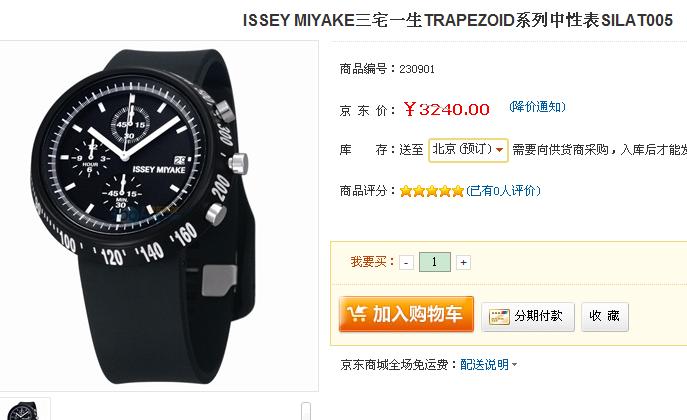The width and height of the screenshot is (687, 420).
Task: Open the 北京(预订) delivery region dropdown
Action: point(468,150)
